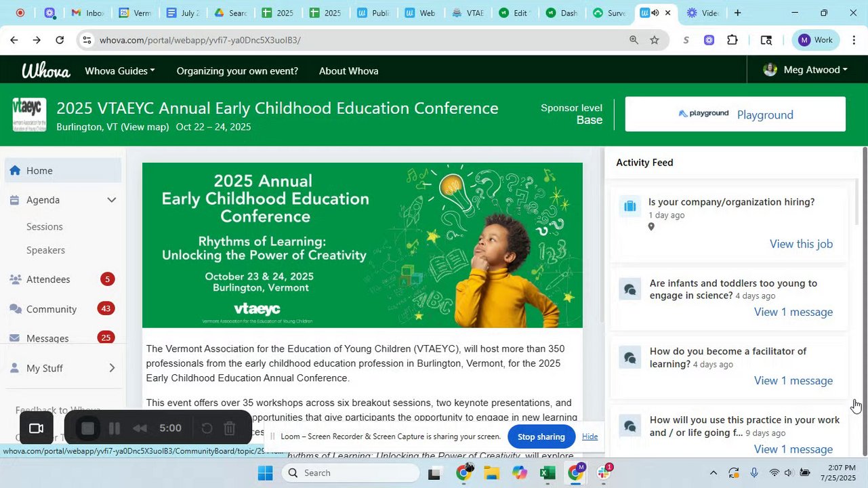Open Sessions under Agenda

pyautogui.click(x=45, y=226)
